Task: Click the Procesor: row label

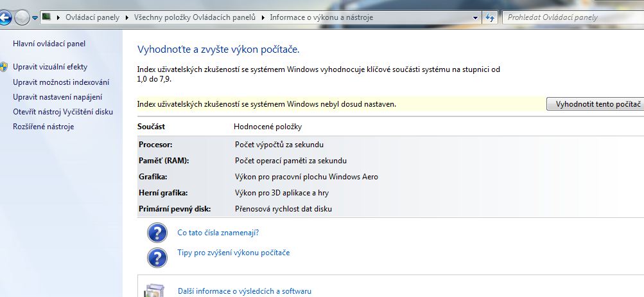Action: 155,145
